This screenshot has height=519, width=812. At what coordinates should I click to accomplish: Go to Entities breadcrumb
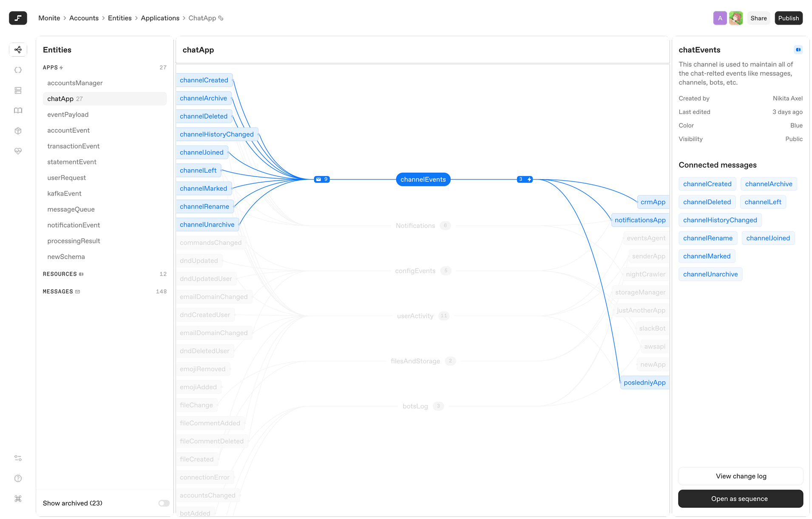click(x=120, y=18)
